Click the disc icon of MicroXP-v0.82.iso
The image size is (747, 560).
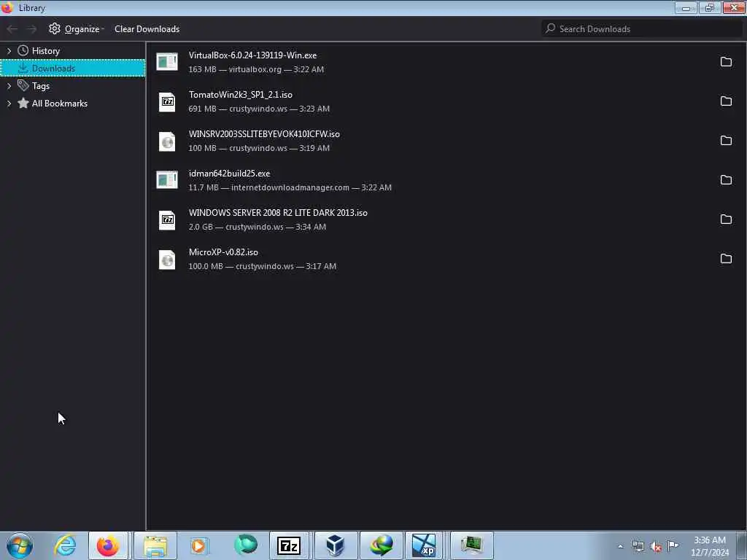167,260
